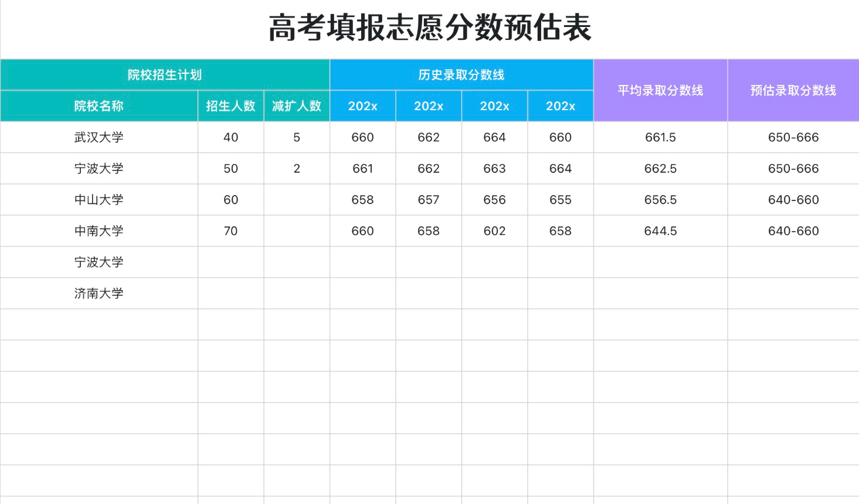Viewport: 859px width, 504px height.
Task: Click score 664 in the 武汉大学 row
Action: (x=495, y=137)
